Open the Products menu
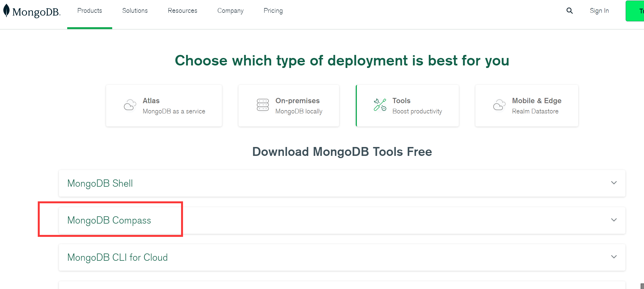Viewport: 644px width, 289px height. point(90,11)
